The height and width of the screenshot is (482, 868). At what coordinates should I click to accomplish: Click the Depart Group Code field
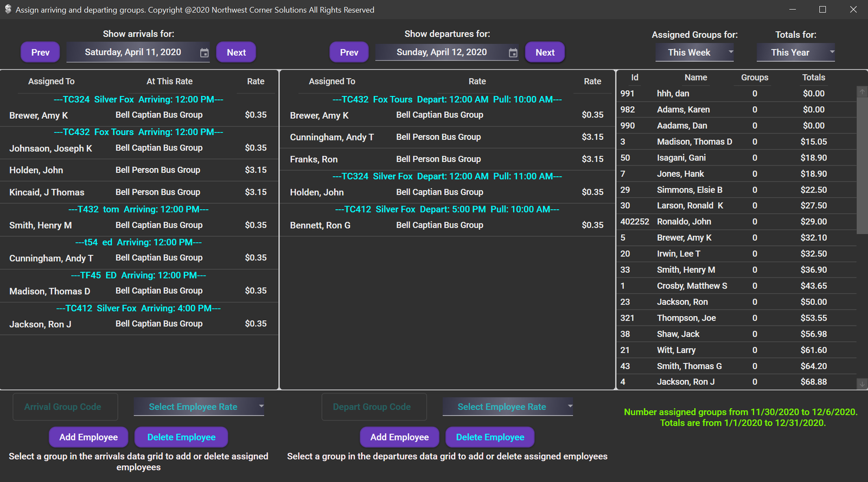[x=374, y=407]
